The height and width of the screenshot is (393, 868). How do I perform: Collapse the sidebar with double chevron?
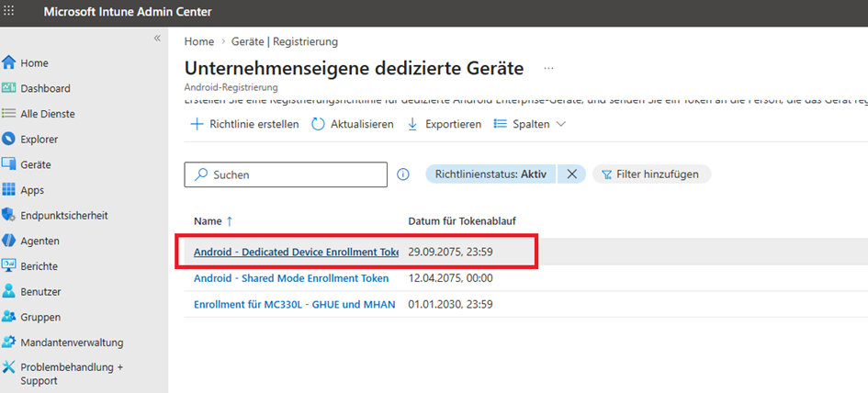[157, 39]
